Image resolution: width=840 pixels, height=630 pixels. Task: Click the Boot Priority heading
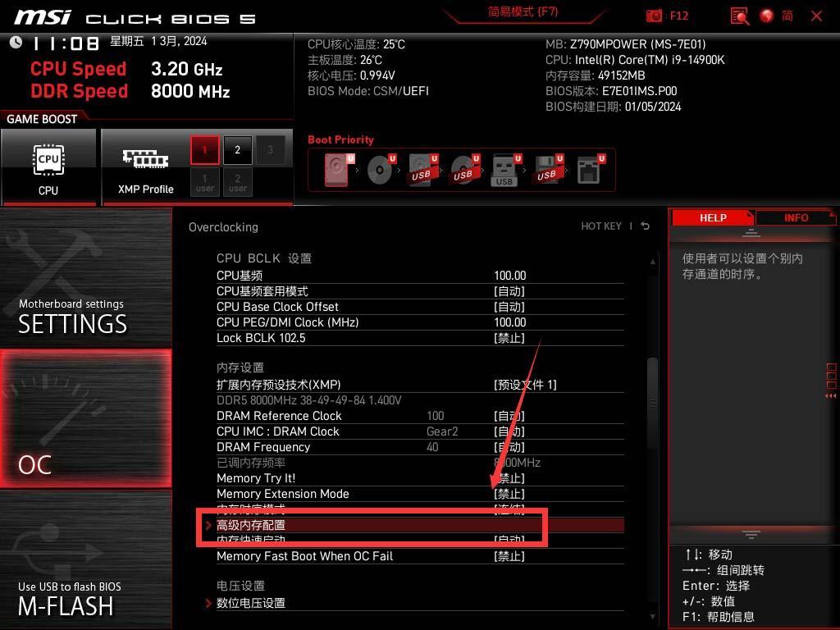tap(340, 139)
